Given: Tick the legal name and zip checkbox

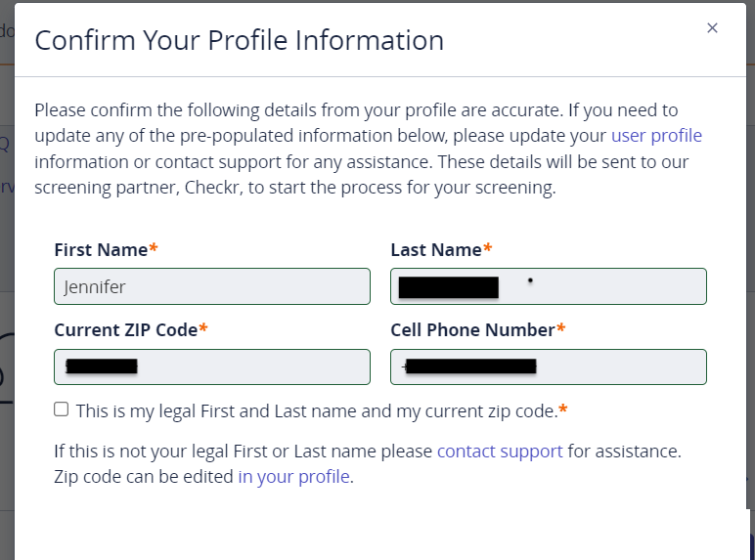Looking at the screenshot, I should (62, 409).
